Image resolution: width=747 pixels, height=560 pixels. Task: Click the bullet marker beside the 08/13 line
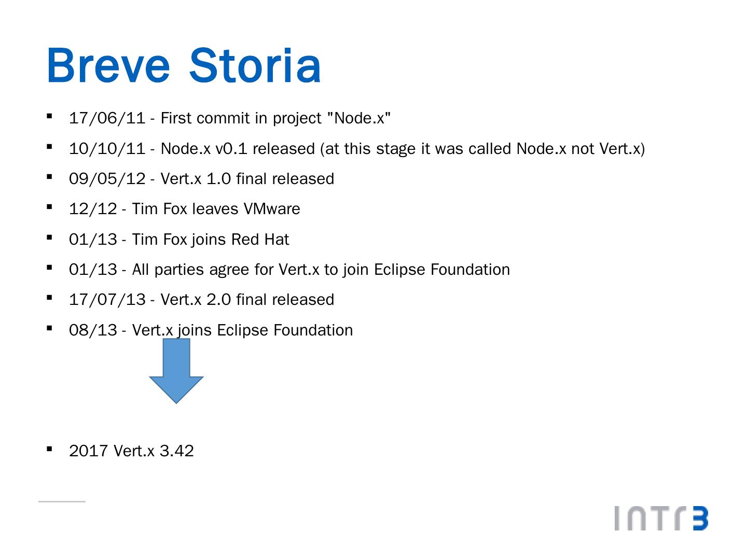click(50, 328)
